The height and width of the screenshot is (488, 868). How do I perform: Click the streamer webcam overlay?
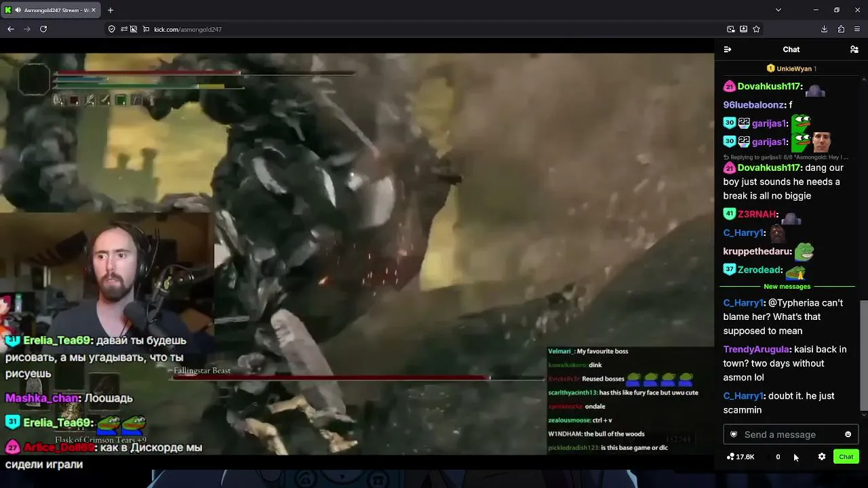pos(107,274)
